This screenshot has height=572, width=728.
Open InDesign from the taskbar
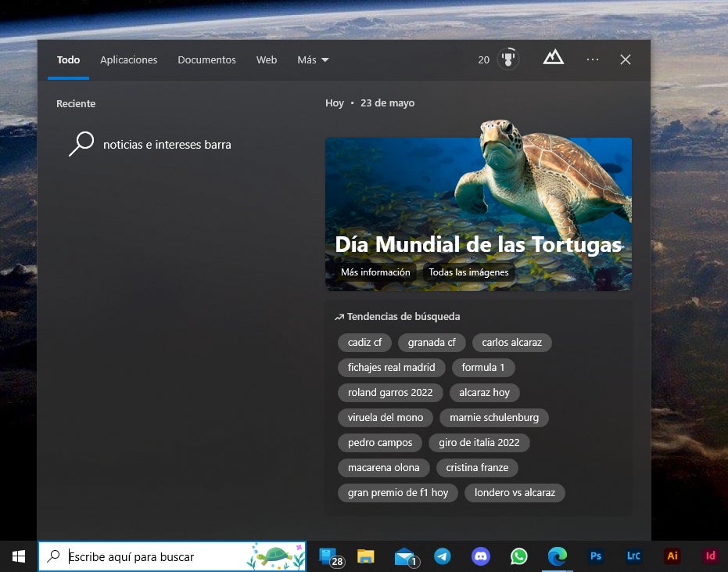point(710,556)
